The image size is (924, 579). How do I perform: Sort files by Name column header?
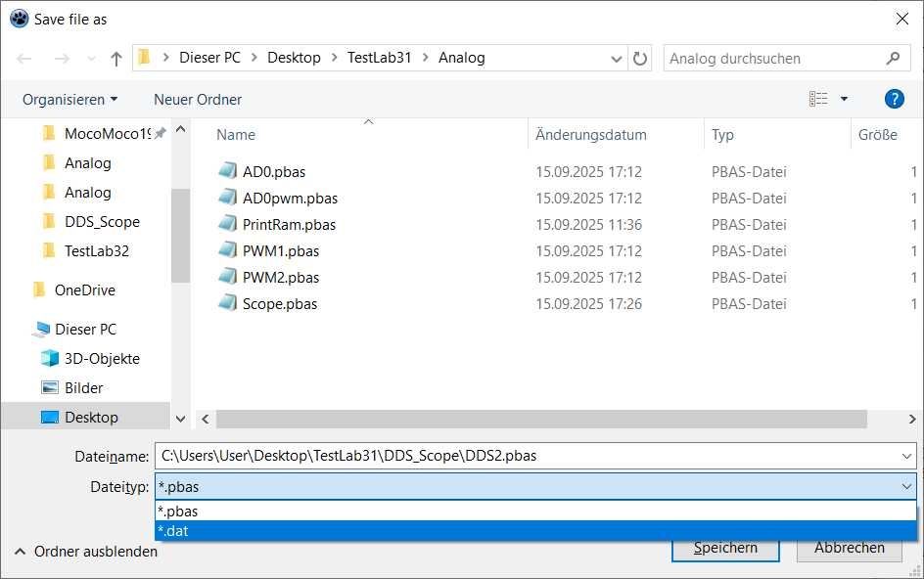pyautogui.click(x=236, y=135)
